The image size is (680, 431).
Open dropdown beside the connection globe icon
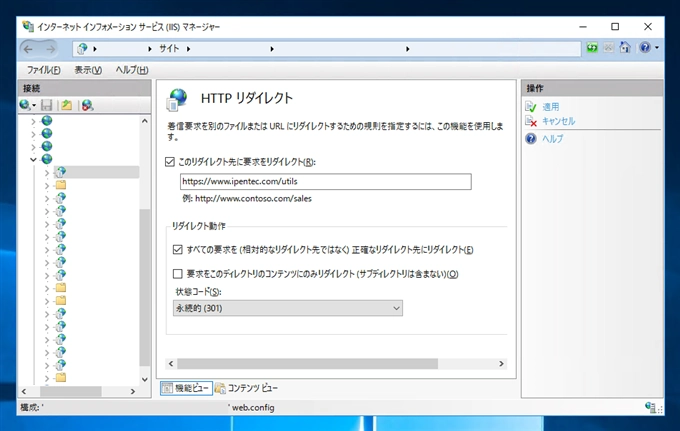click(34, 105)
